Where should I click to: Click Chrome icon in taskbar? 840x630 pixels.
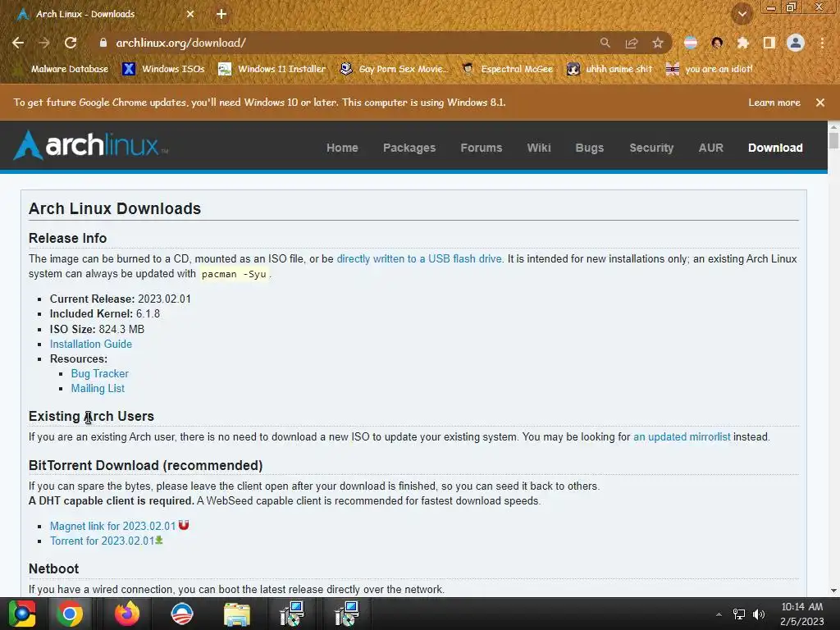pos(70,614)
